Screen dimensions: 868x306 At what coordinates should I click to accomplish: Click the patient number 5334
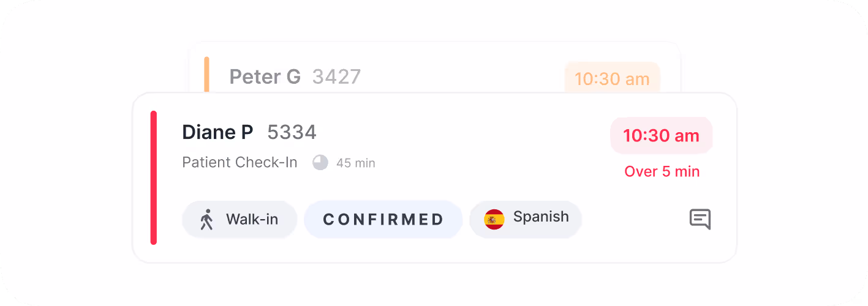pyautogui.click(x=292, y=132)
